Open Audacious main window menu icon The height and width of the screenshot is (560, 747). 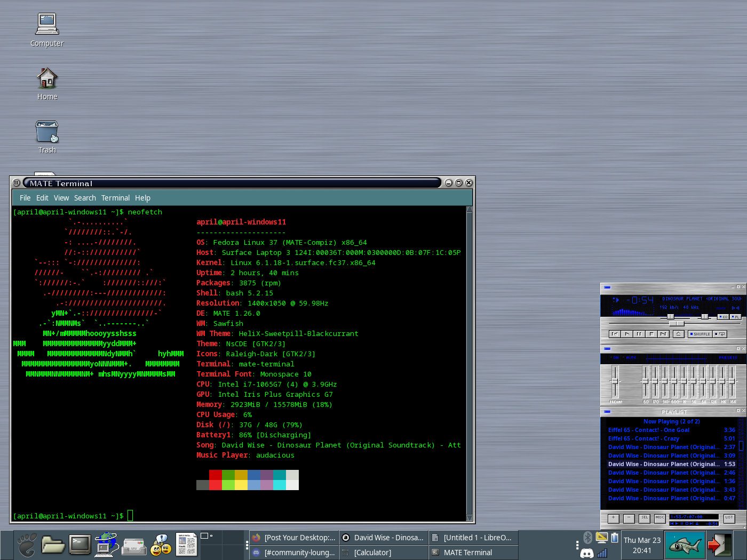(607, 287)
